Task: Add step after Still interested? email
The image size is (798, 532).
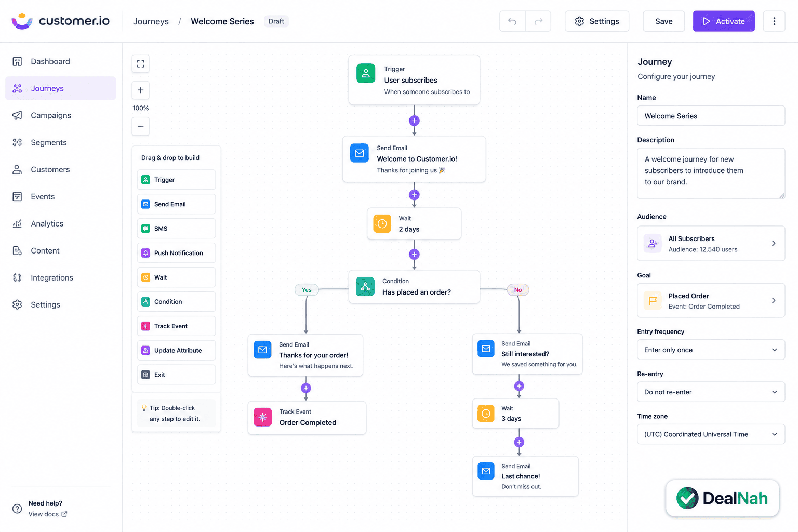Action: coord(519,386)
